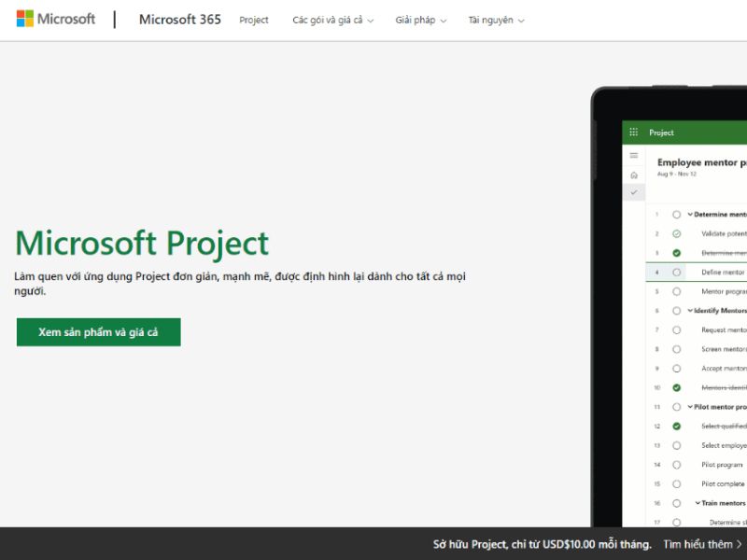Open the Tài nguyên dropdown menu
The height and width of the screenshot is (560, 747).
tap(496, 20)
